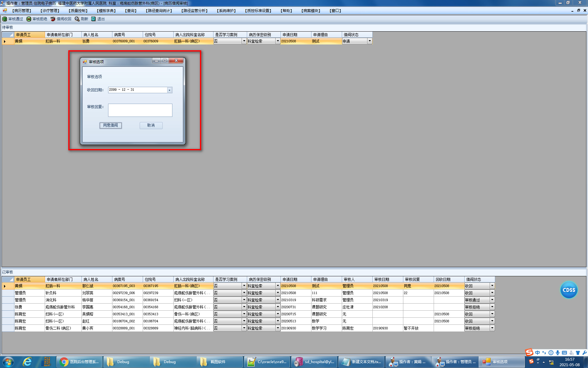Screen dimensions: 588x368
Task: Open the 【质量控制】 menu
Action: click(x=78, y=11)
